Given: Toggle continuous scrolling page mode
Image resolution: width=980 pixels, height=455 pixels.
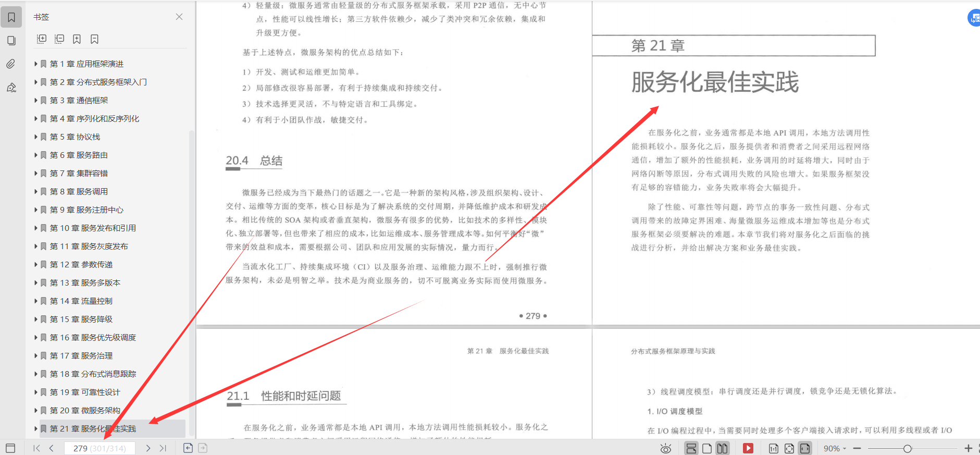Looking at the screenshot, I should tap(691, 448).
